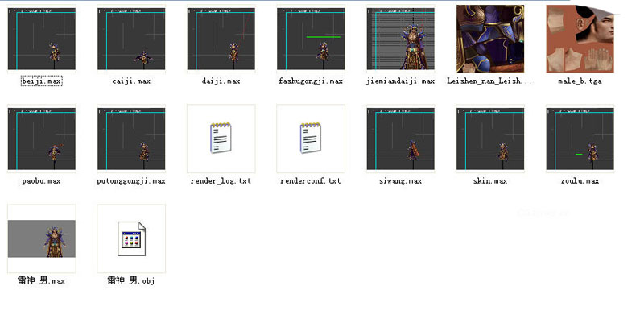Select the putonggongji.max file thumbnail

point(131,139)
